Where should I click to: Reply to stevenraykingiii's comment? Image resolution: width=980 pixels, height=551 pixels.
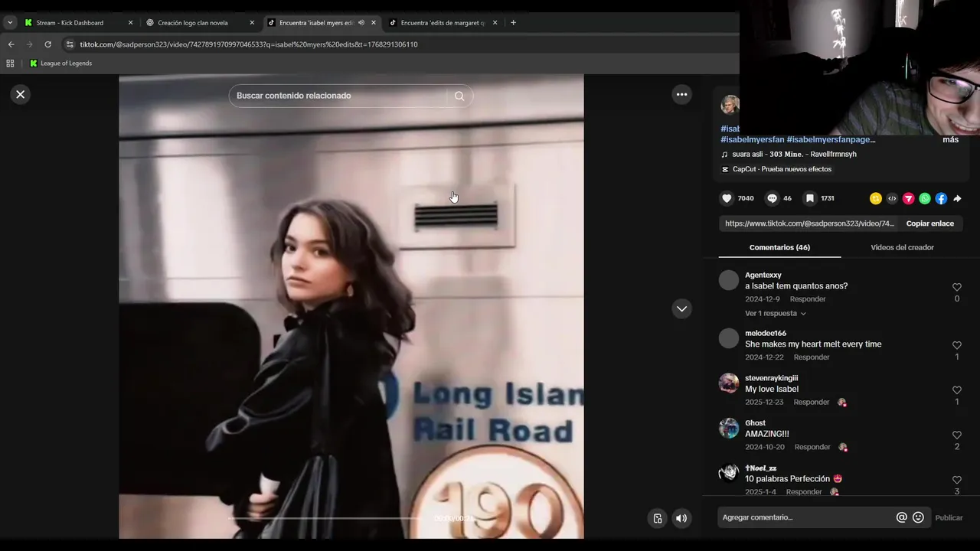click(x=812, y=402)
